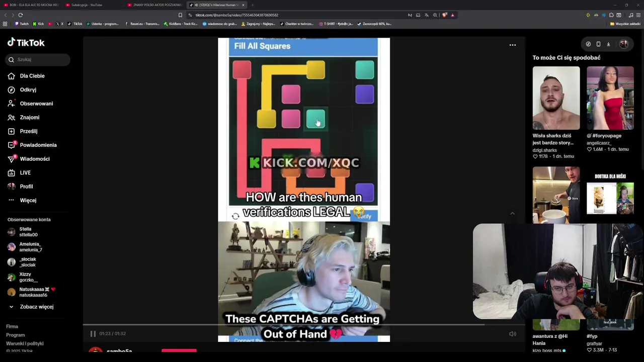Mute the video with speaker icon
Screen dimensions: 644x362
(513, 334)
